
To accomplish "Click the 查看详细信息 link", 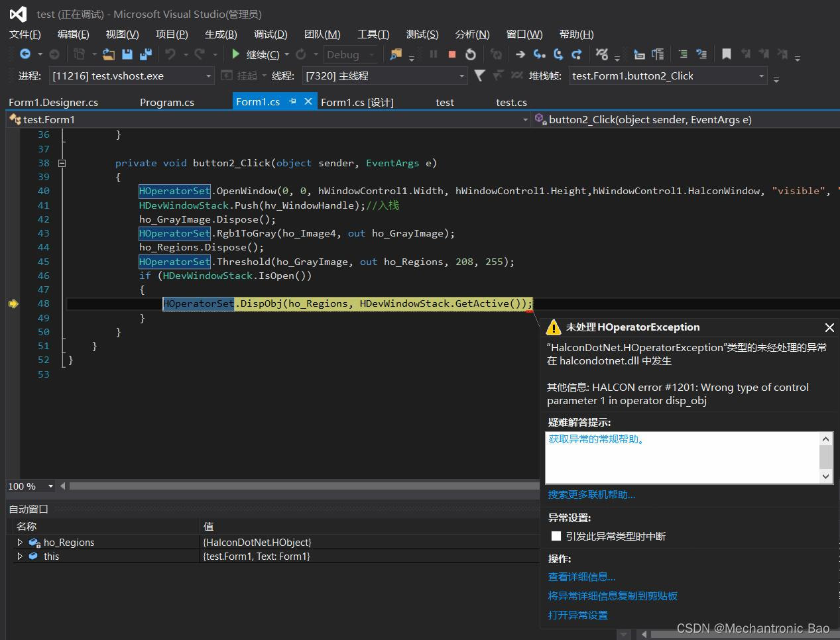I will pos(581,577).
